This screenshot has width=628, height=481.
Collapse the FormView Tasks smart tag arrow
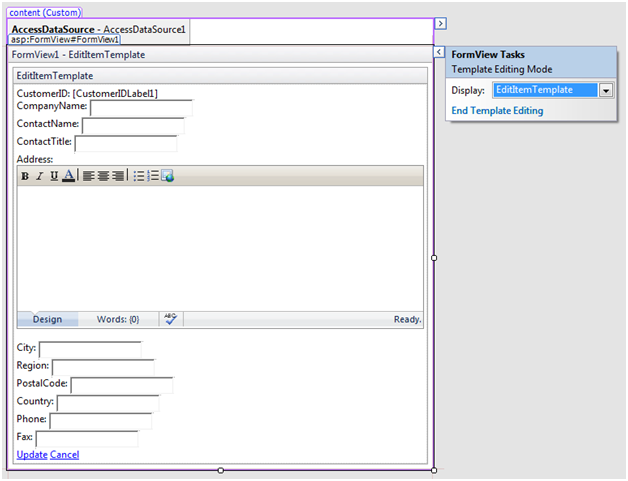coord(439,52)
